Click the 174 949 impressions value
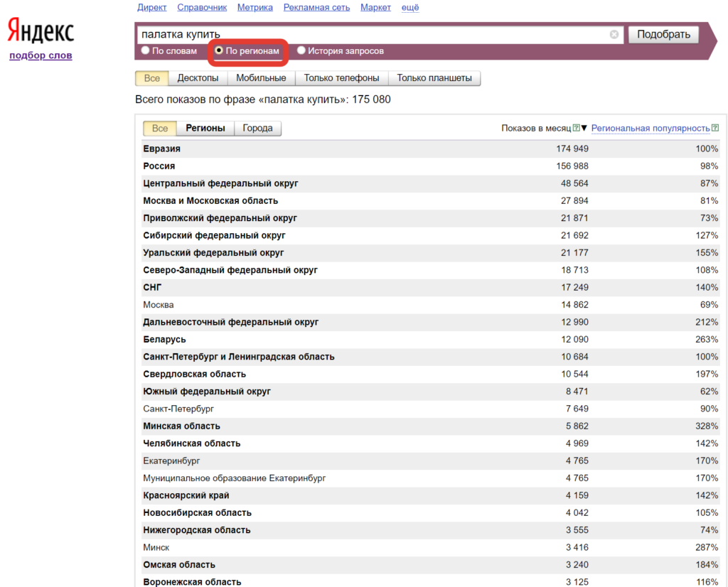The width and height of the screenshot is (728, 587). pos(572,149)
